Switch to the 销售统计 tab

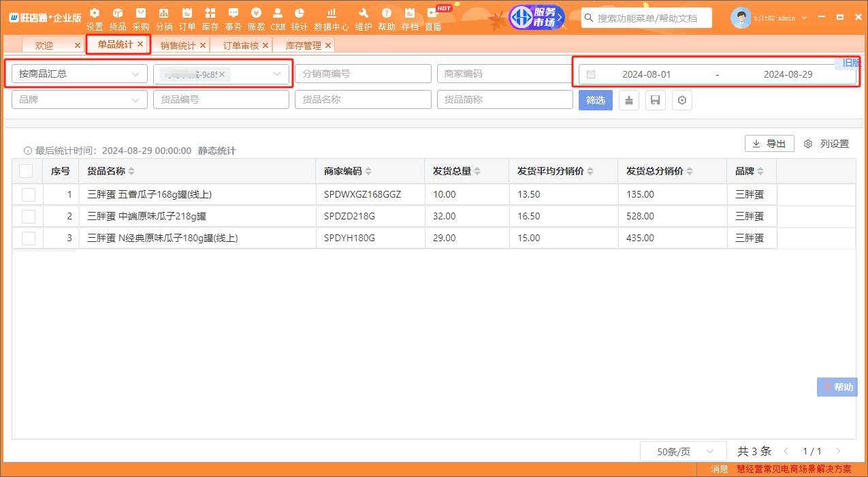pos(178,46)
